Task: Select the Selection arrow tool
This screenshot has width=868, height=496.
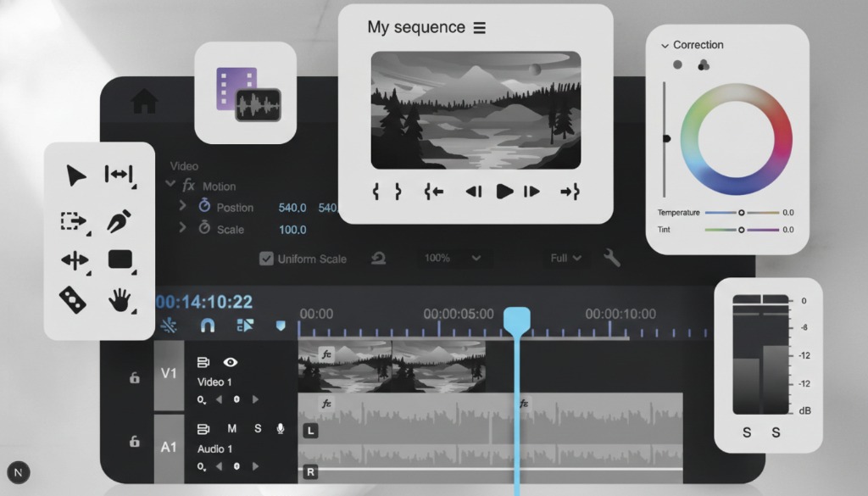Action: 75,176
